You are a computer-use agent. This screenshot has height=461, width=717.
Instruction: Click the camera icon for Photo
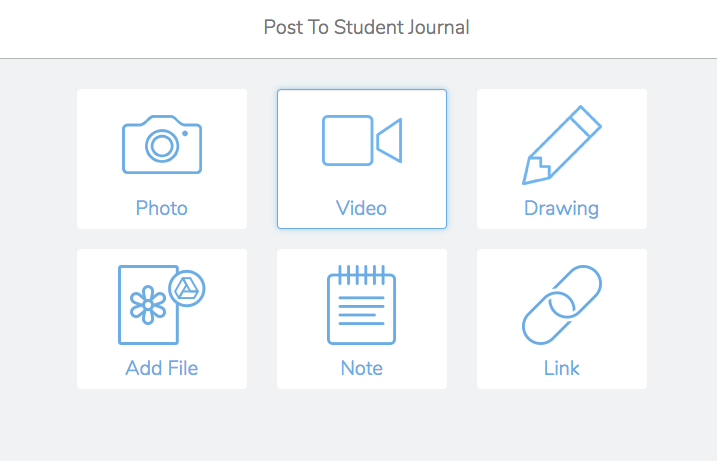click(162, 145)
